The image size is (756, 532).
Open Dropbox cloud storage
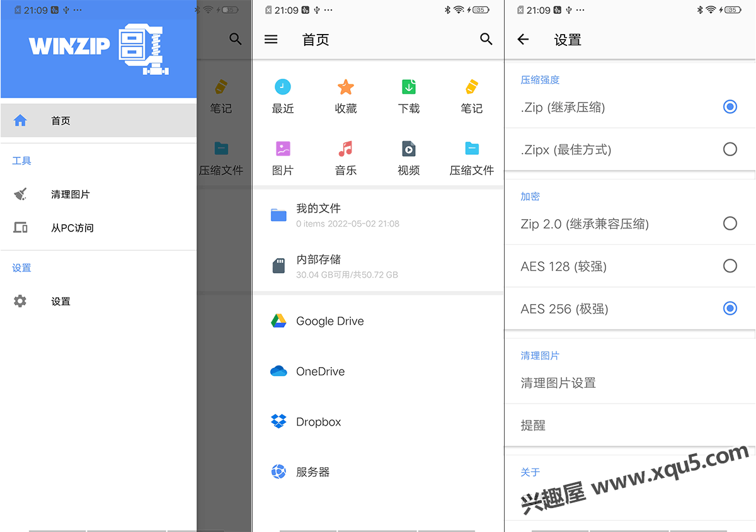tap(378, 422)
